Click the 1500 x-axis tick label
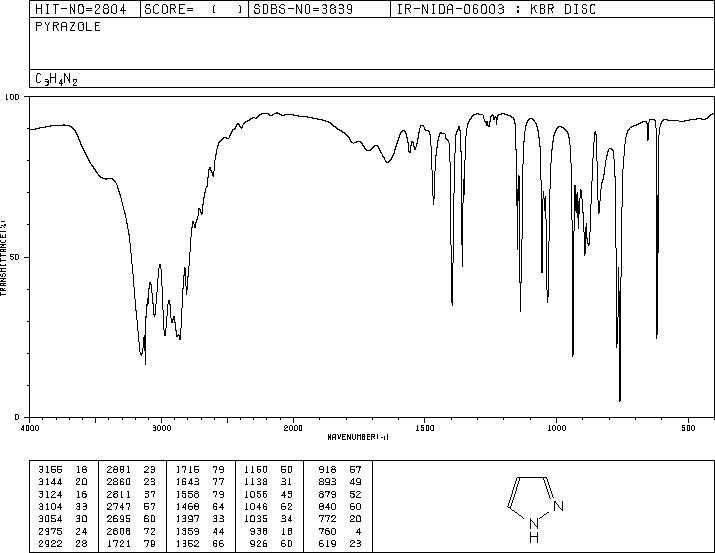 425,428
